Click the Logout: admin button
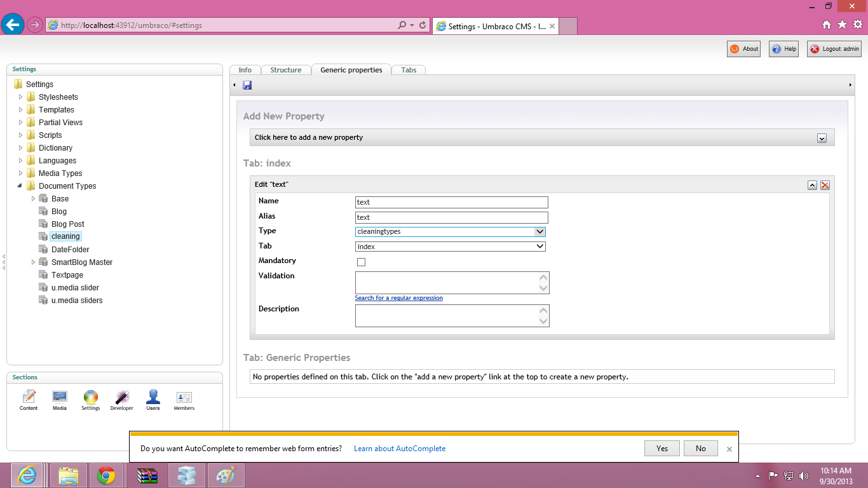 [x=834, y=49]
